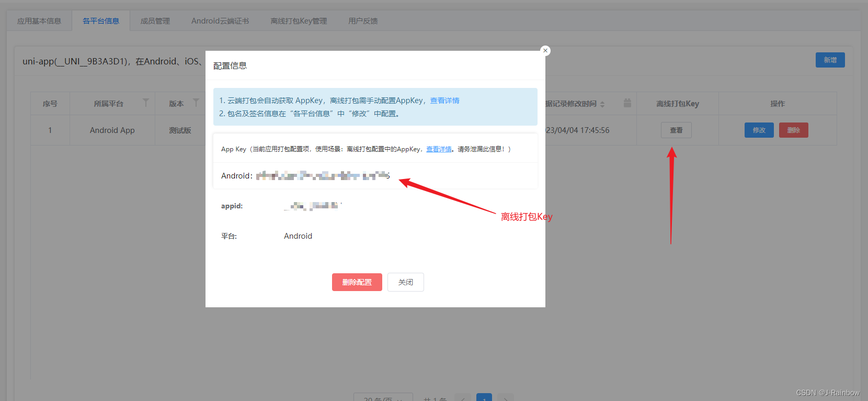The image size is (868, 401).
Task: Click page 1 in pagination
Action: tap(485, 397)
